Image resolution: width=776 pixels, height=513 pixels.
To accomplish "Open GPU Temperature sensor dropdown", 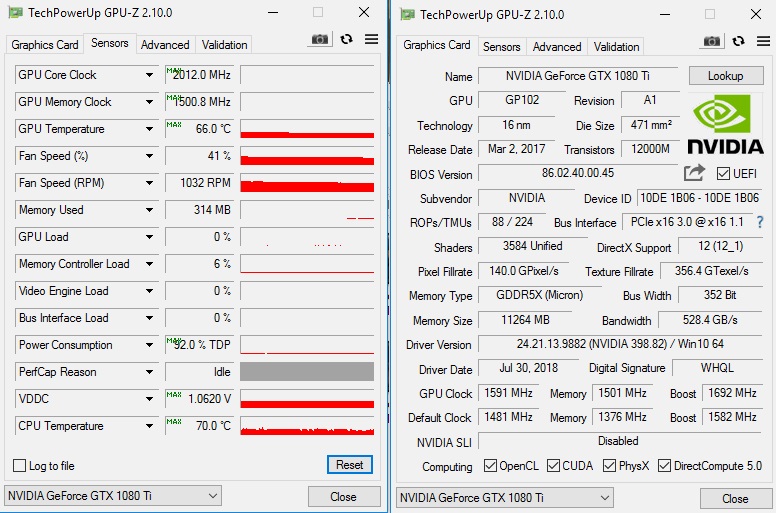I will (x=149, y=129).
